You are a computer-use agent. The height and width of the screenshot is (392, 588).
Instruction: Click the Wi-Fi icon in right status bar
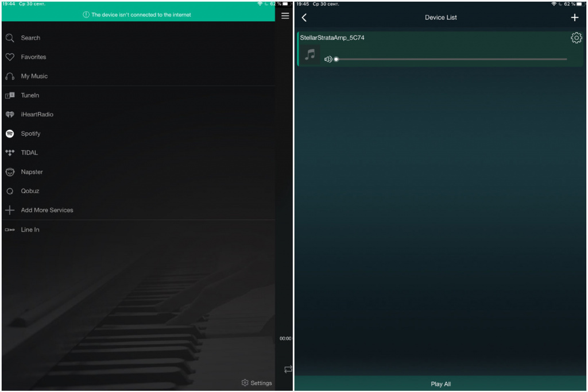click(x=554, y=4)
